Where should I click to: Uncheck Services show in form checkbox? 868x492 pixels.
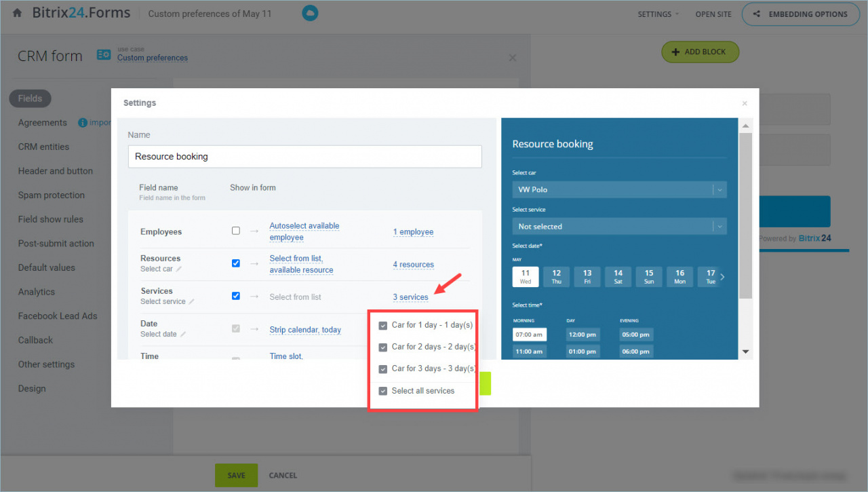coord(236,296)
